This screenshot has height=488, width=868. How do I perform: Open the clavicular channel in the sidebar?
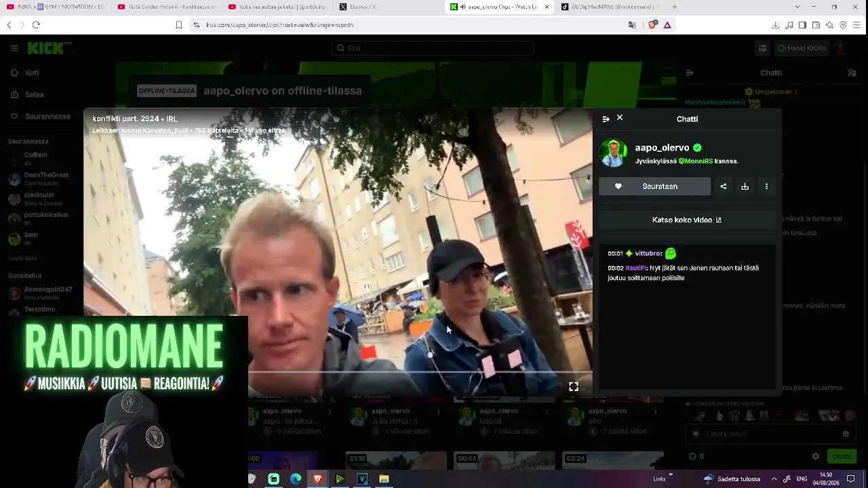(41, 199)
